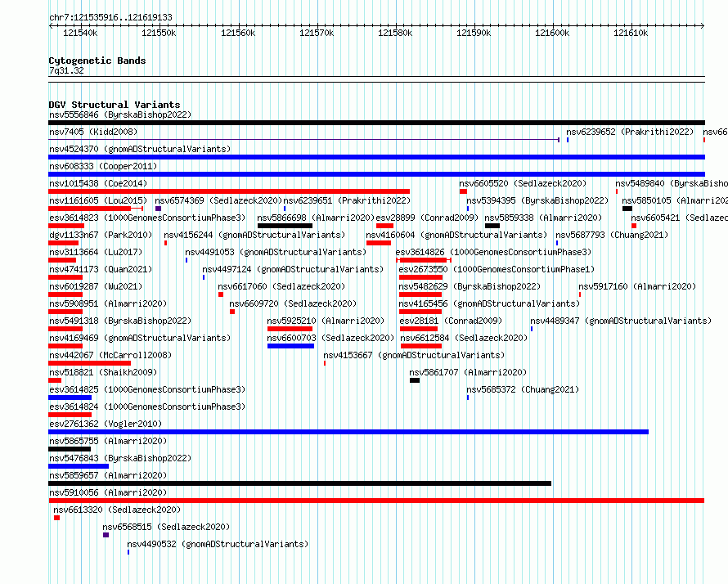Click nsv5394395 (ByrskaBishop2022) label

point(537,200)
